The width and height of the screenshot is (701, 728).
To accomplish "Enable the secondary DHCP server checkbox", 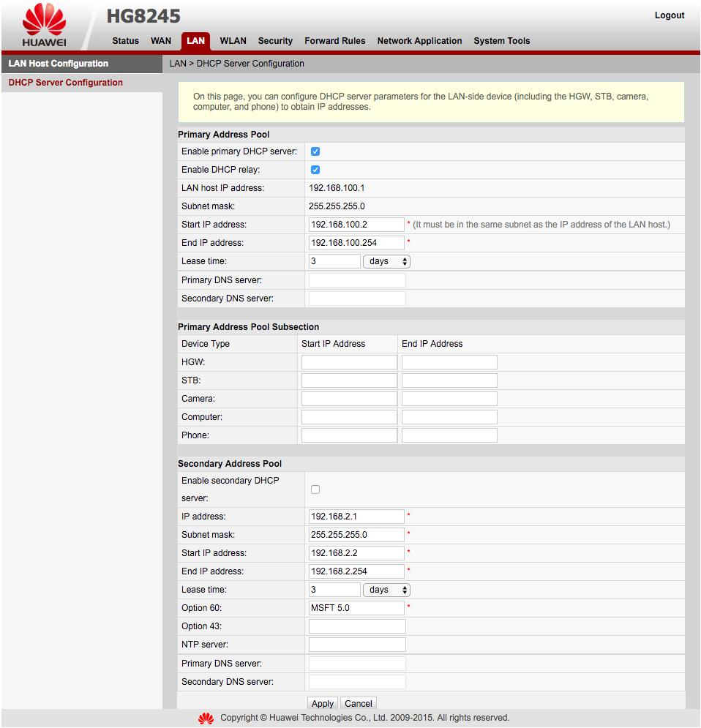I will pos(315,489).
